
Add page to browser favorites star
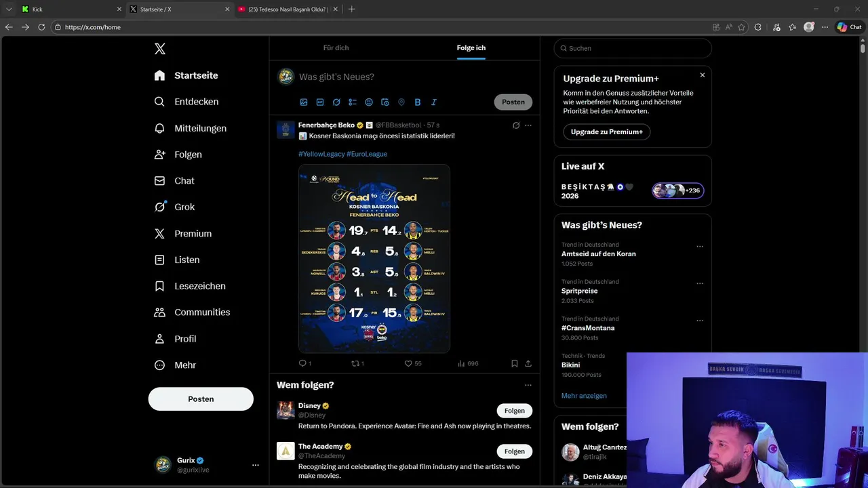click(741, 27)
